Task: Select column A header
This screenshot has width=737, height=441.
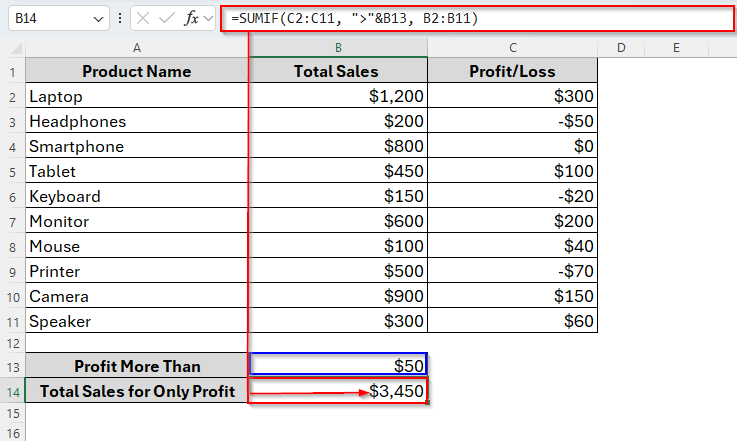Action: [137, 47]
